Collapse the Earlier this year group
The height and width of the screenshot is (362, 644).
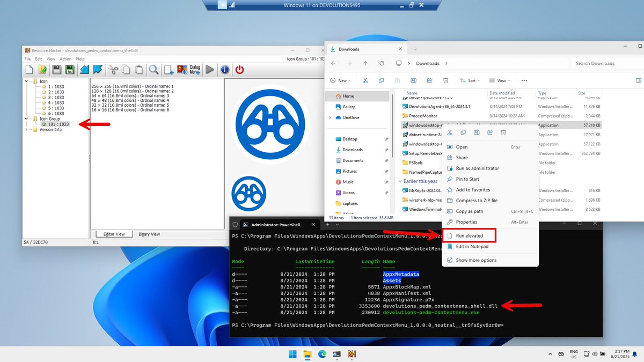click(x=400, y=181)
